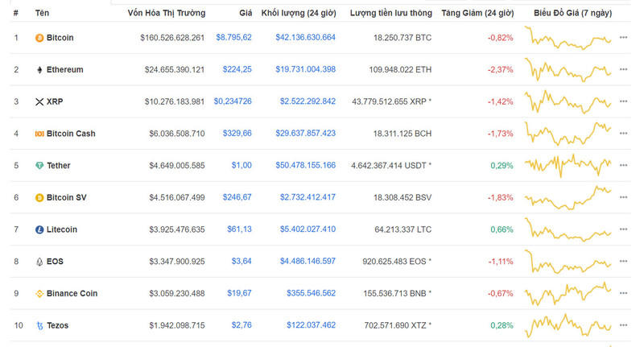Click Bitcoin volume $42.136.630.664

pyautogui.click(x=306, y=37)
